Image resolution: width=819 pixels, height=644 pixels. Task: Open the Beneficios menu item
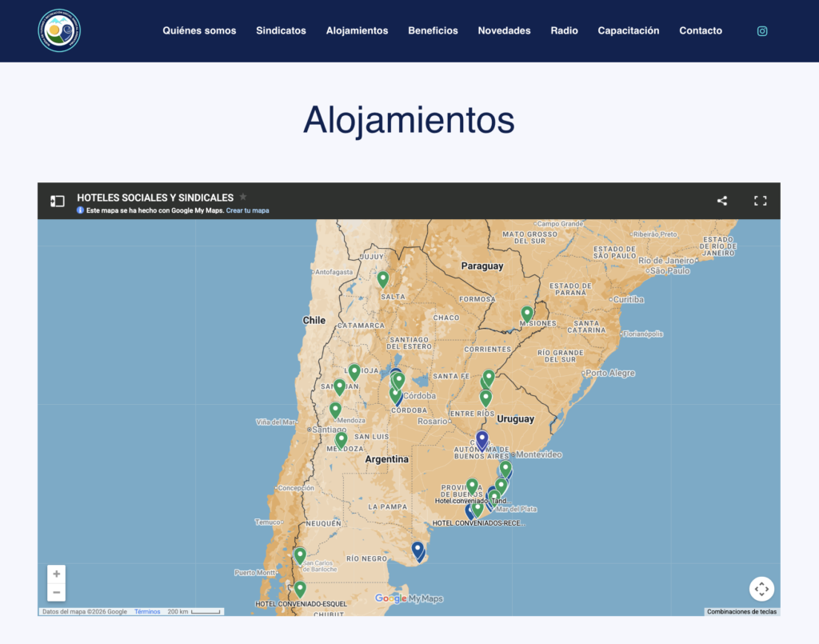click(433, 31)
